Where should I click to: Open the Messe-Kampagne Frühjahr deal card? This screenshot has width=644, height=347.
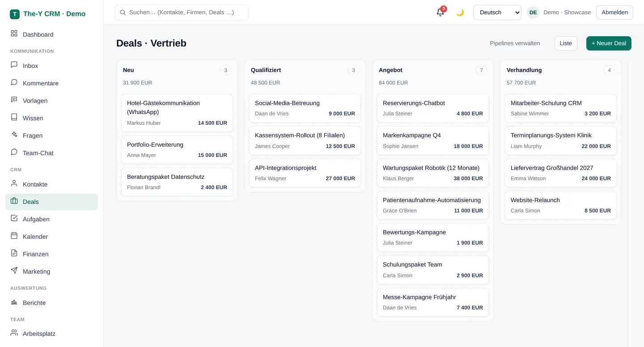[x=433, y=302]
